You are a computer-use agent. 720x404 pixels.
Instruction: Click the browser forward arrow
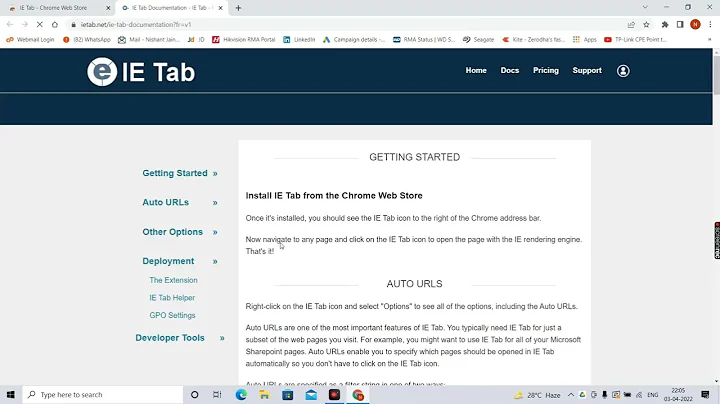(25, 24)
